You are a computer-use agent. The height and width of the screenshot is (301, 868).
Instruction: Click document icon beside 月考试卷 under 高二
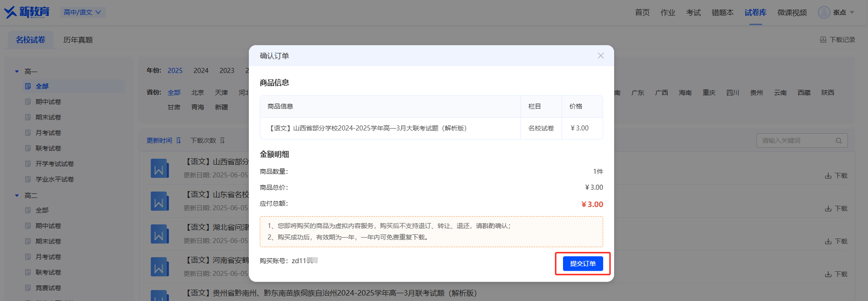(x=28, y=257)
